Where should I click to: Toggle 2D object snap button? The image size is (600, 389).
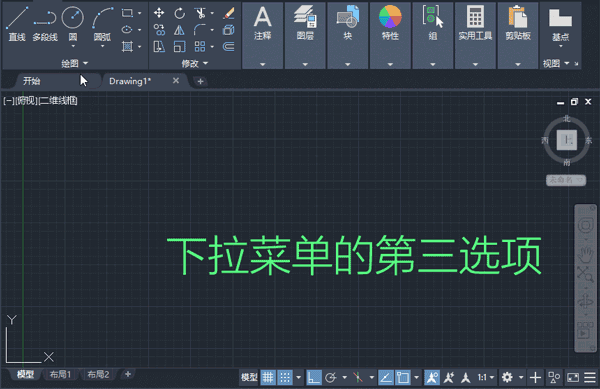[x=403, y=378]
